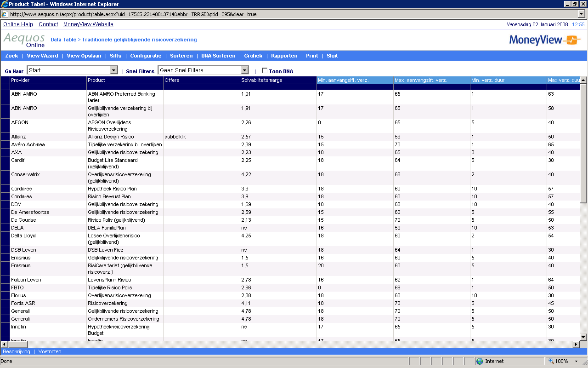Image resolution: width=588 pixels, height=368 pixels.
Task: Select the DELA FamiliePlan product cell
Action: pos(124,228)
